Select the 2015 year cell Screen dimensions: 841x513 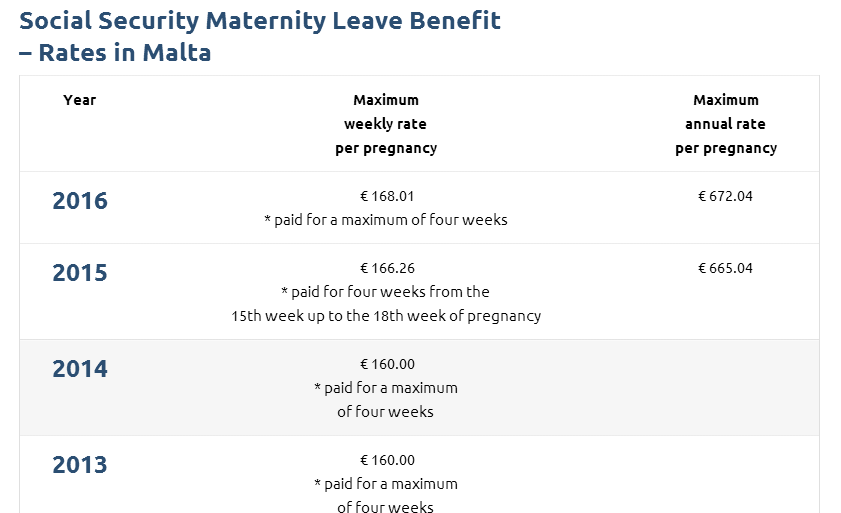80,273
